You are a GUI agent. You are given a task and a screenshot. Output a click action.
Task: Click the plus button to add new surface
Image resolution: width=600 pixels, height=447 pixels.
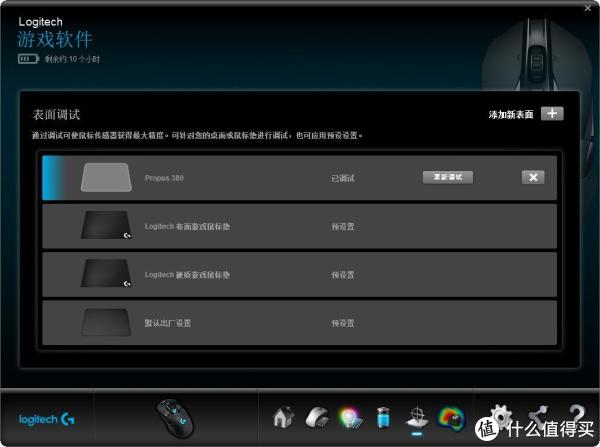pyautogui.click(x=552, y=114)
